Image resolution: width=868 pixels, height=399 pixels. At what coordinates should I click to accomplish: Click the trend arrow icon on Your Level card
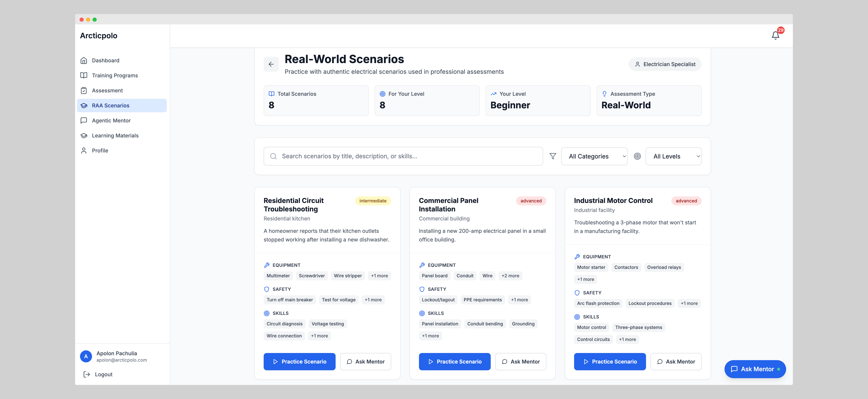493,94
